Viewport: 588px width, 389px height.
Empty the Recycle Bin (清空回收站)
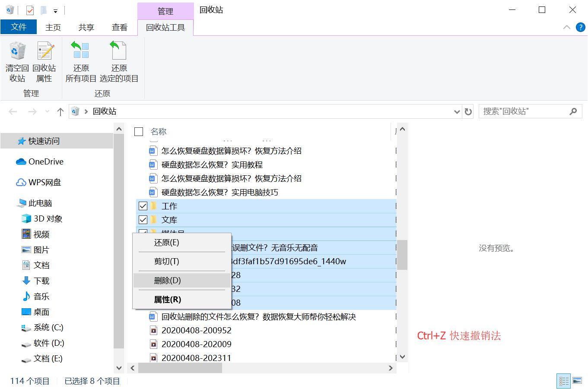click(x=17, y=60)
